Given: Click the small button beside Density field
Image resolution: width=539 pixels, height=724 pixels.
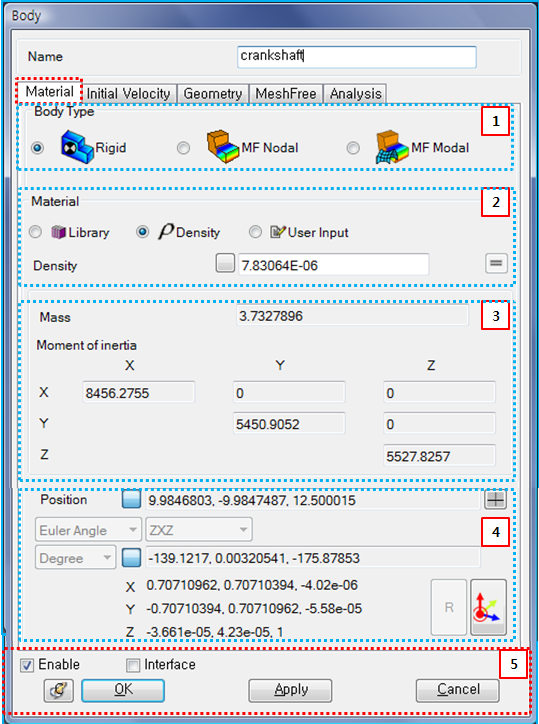Looking at the screenshot, I should tap(225, 264).
